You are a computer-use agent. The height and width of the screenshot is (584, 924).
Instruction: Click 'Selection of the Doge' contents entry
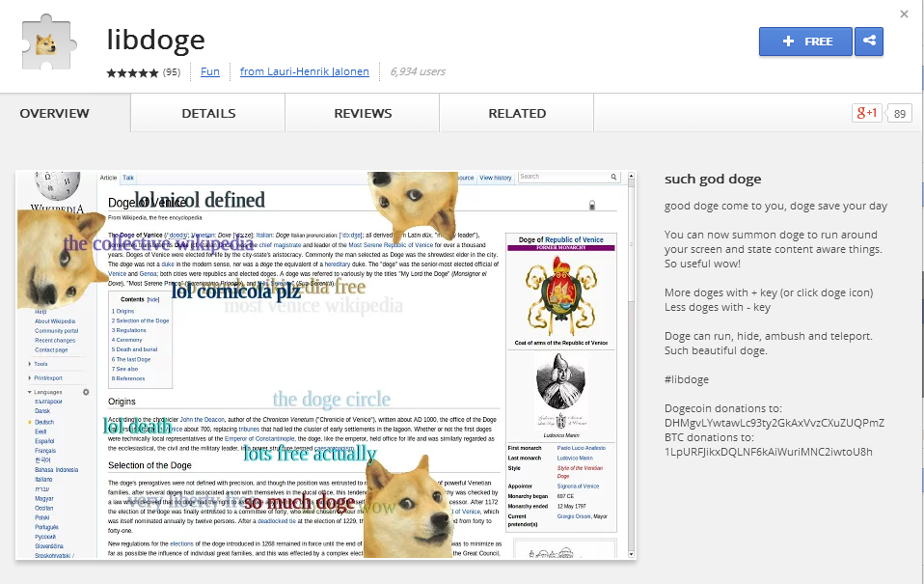(x=140, y=320)
